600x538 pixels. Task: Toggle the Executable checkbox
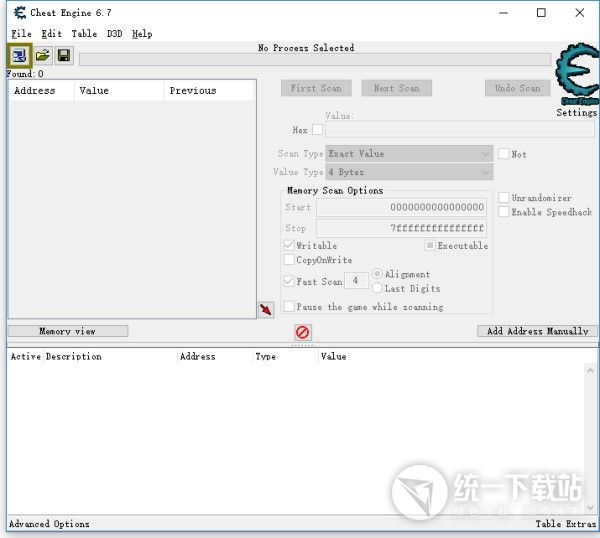tap(430, 245)
